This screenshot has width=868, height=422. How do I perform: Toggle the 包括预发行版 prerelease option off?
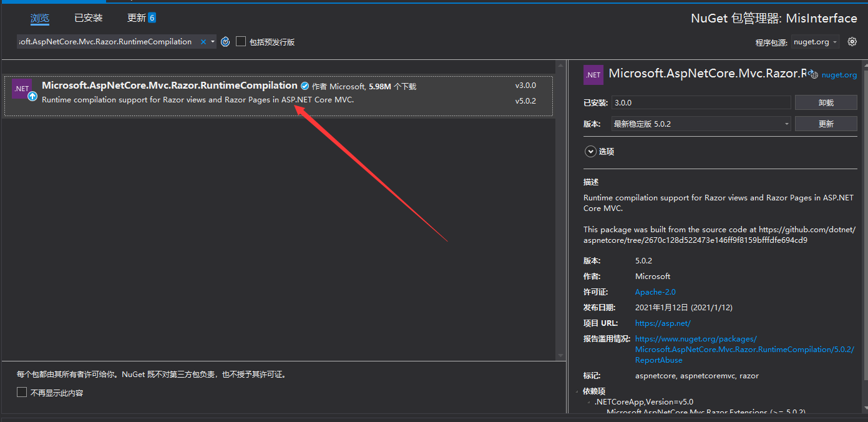tap(241, 42)
